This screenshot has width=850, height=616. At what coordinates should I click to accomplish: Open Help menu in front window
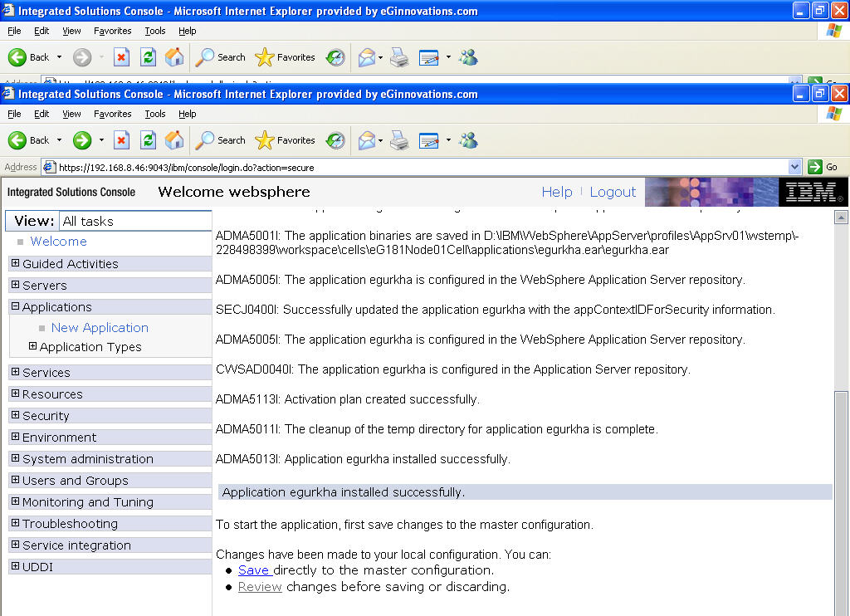(x=187, y=114)
